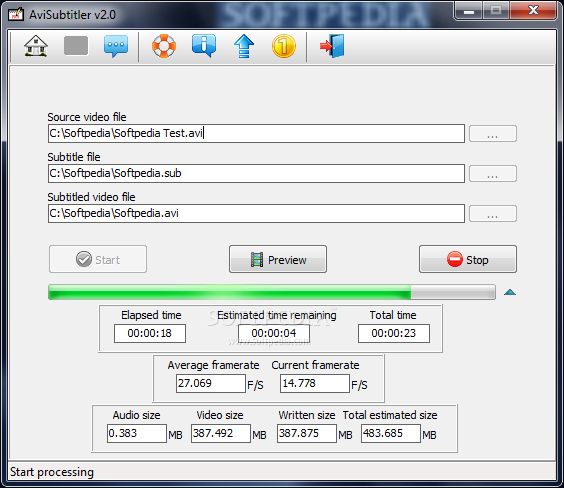
Task: Focus the Subtitle file path field
Action: pos(256,174)
